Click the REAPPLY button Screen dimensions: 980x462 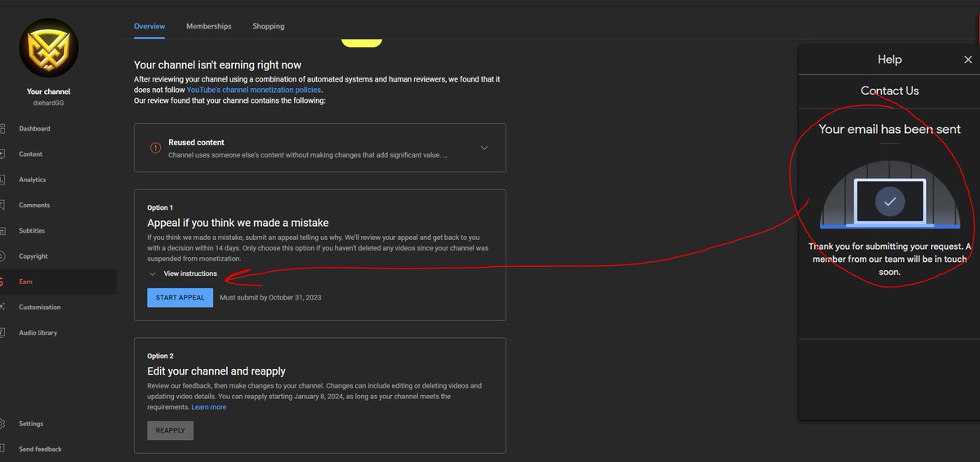click(171, 431)
